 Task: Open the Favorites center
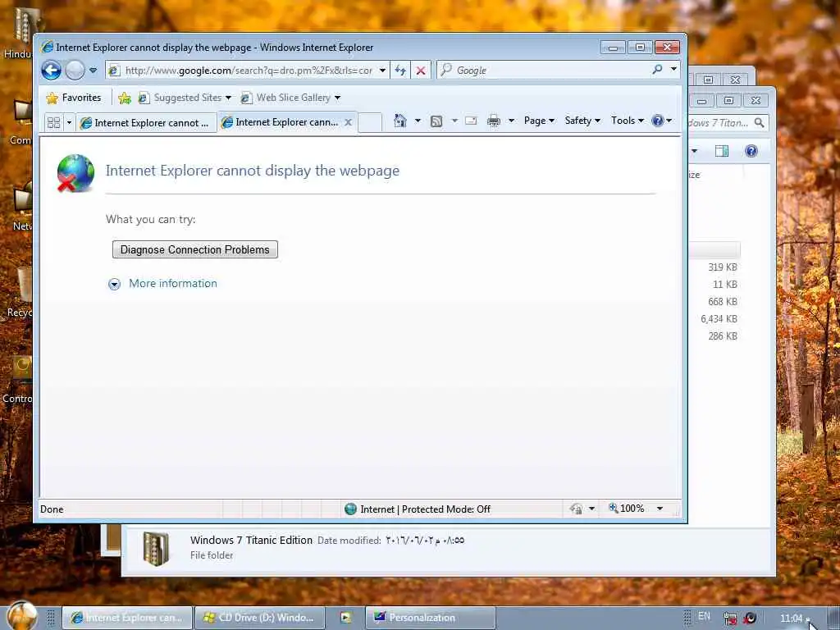pyautogui.click(x=74, y=98)
